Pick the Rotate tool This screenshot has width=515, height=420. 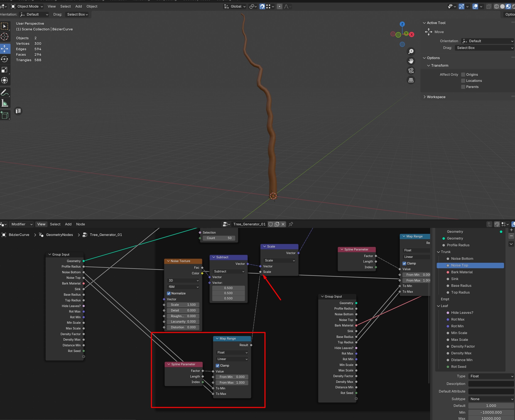tap(5, 59)
